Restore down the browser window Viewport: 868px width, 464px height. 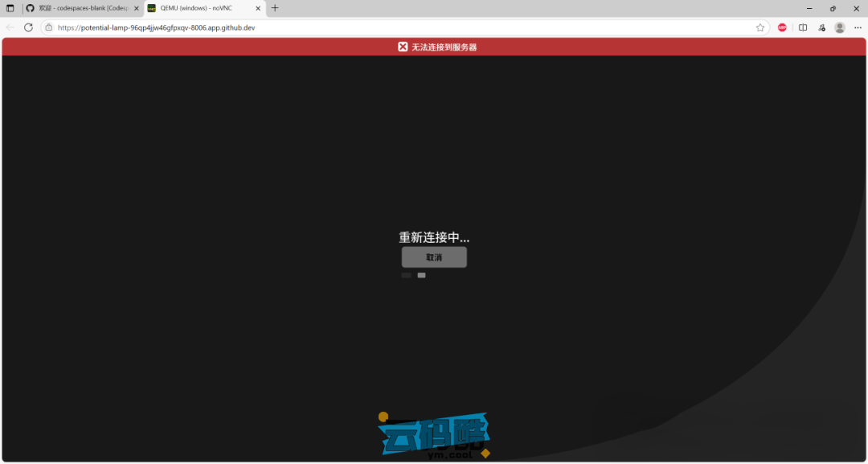click(x=833, y=8)
